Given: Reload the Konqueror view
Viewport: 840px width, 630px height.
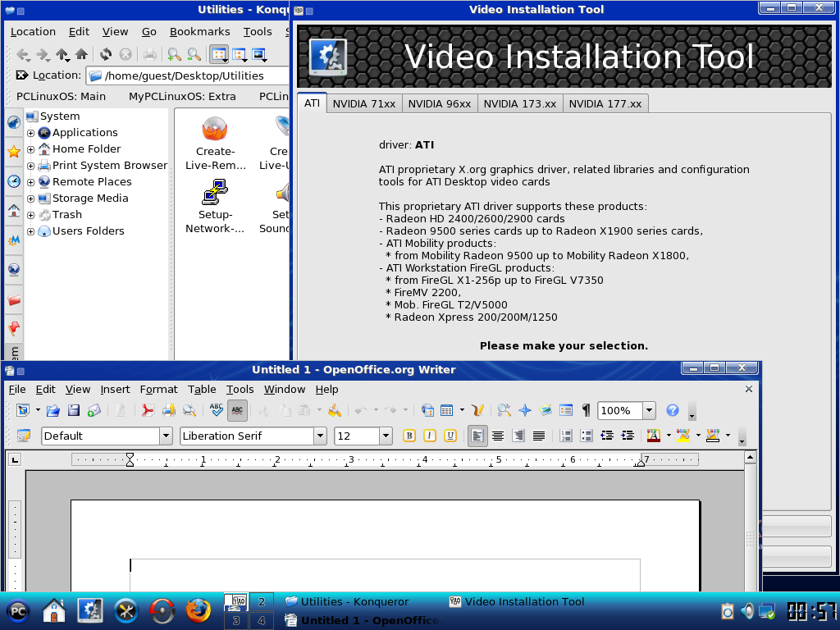Looking at the screenshot, I should (106, 54).
